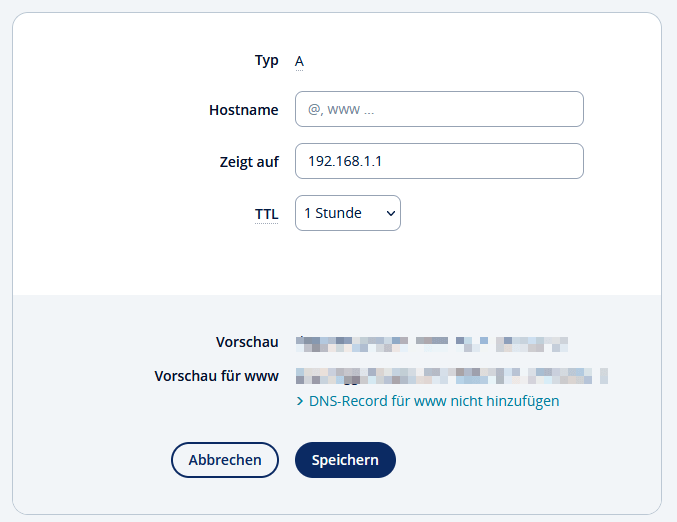Click the chevron icon before the DNS-Record link

[x=300, y=402]
